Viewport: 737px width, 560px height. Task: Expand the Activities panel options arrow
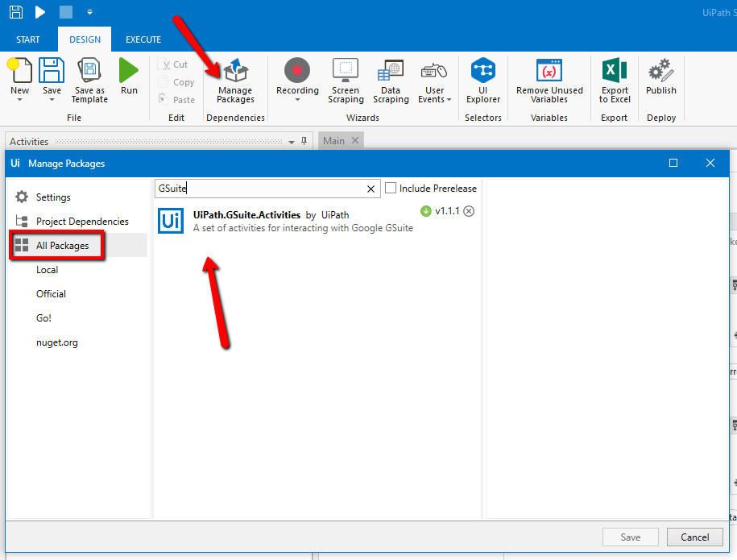[292, 142]
